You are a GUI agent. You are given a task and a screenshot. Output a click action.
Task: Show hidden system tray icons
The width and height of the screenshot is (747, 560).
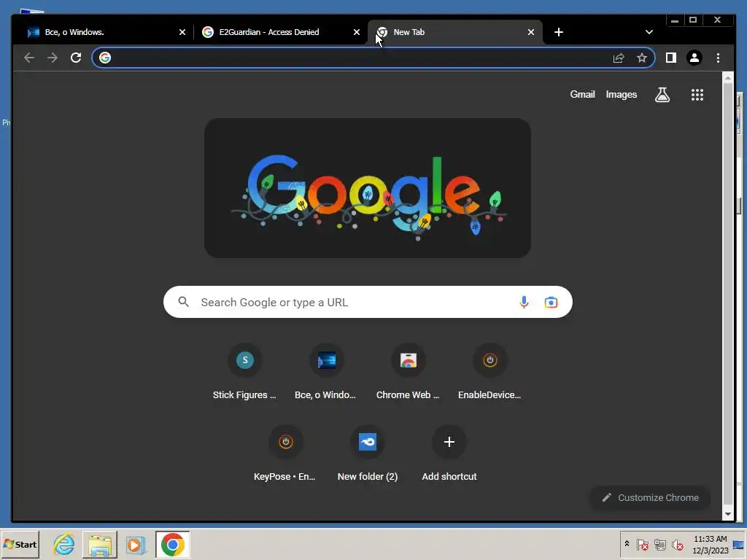pos(627,544)
